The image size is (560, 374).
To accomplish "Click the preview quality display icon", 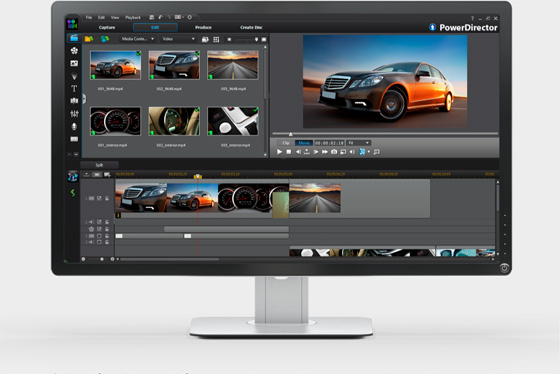I will (343, 152).
